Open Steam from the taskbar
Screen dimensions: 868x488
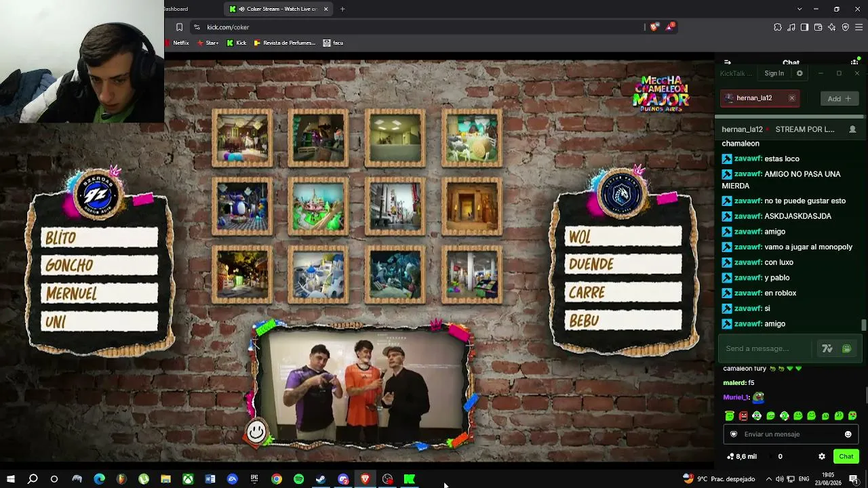321,479
